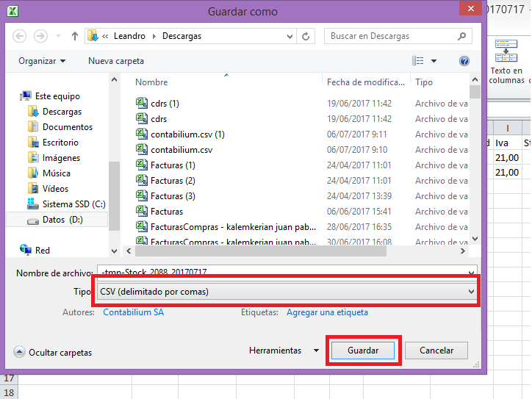Select the file Facturas (2)
This screenshot has height=399, width=532.
click(x=173, y=181)
